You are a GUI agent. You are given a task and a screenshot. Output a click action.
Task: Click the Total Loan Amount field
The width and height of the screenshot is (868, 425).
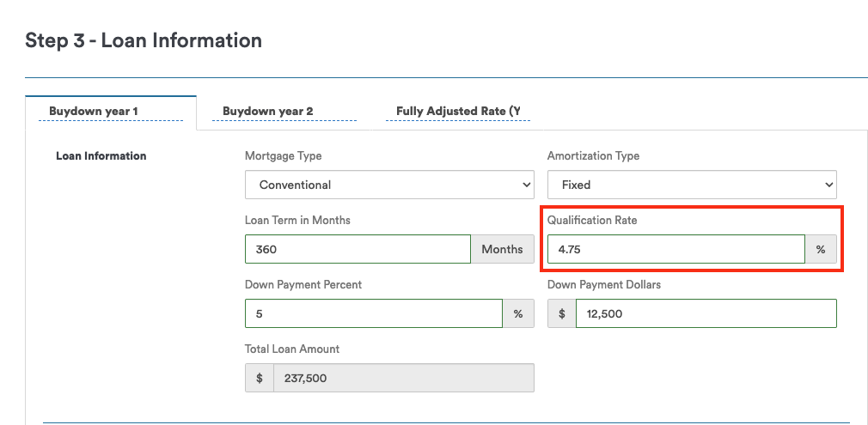[x=404, y=378]
